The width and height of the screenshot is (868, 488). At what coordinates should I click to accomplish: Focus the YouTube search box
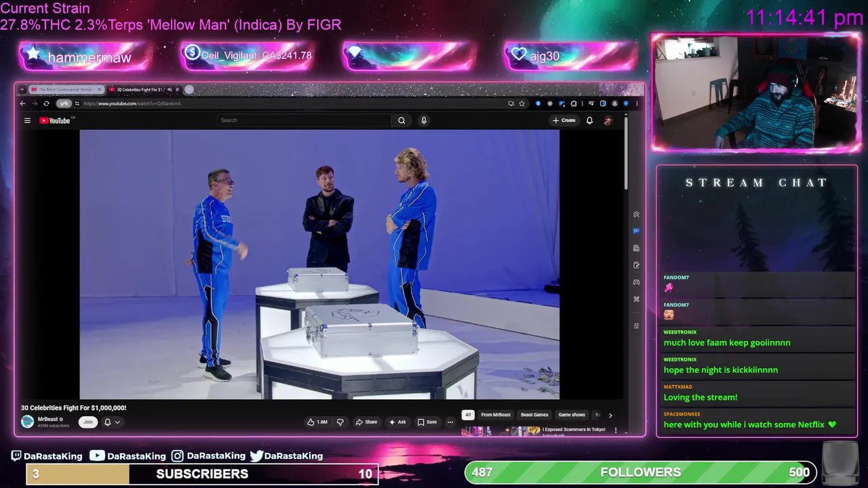coord(304,120)
